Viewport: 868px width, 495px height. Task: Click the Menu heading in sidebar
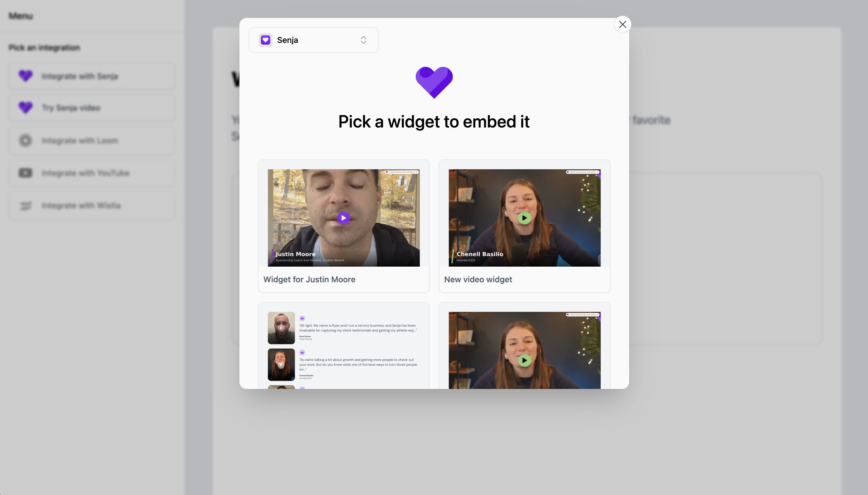point(21,16)
